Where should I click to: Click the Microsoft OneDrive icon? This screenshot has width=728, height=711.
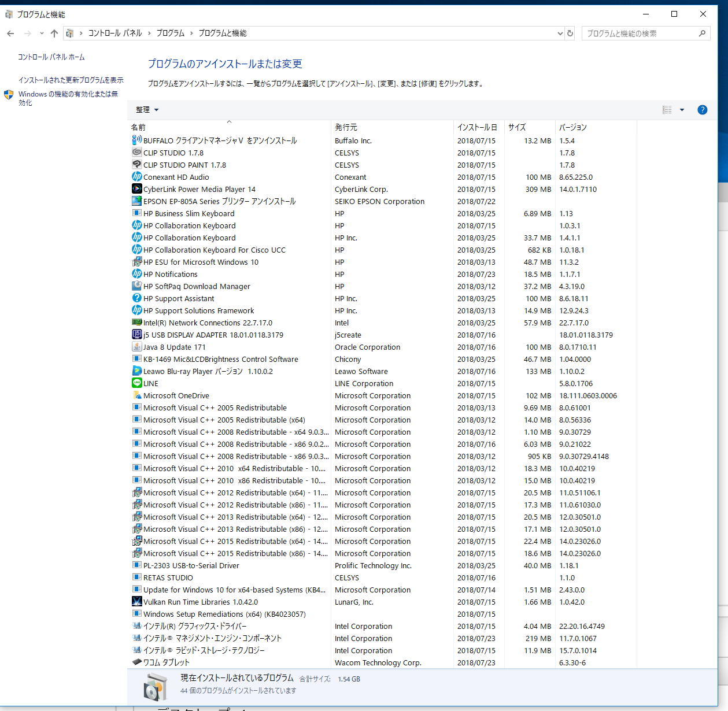[x=137, y=395]
